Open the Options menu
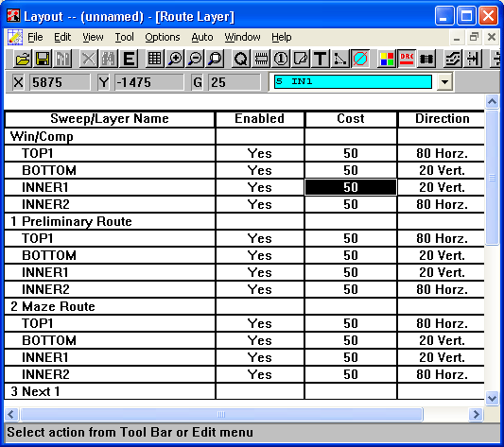The width and height of the screenshot is (504, 447). click(x=163, y=37)
